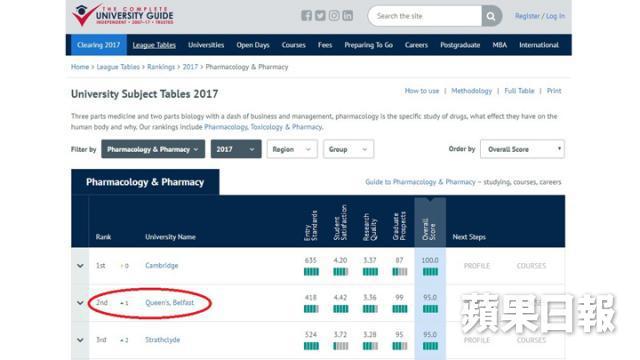Open the Queen's, Belfast university link
The height and width of the screenshot is (360, 640).
[170, 302]
